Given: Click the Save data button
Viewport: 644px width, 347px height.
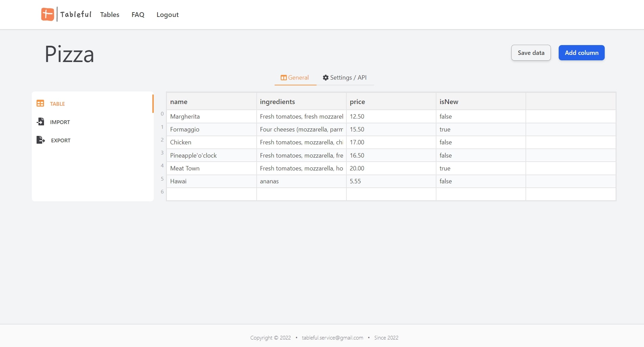Looking at the screenshot, I should point(531,53).
